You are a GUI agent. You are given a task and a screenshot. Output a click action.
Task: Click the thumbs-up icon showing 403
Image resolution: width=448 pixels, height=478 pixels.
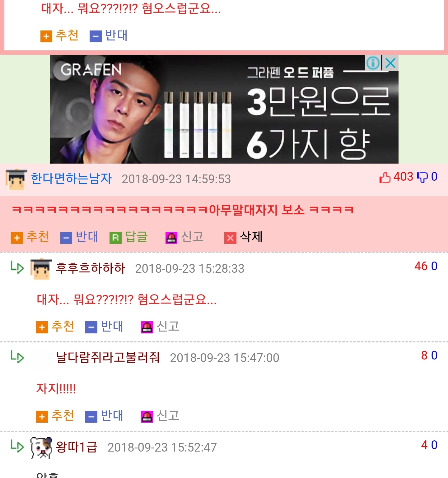385,177
